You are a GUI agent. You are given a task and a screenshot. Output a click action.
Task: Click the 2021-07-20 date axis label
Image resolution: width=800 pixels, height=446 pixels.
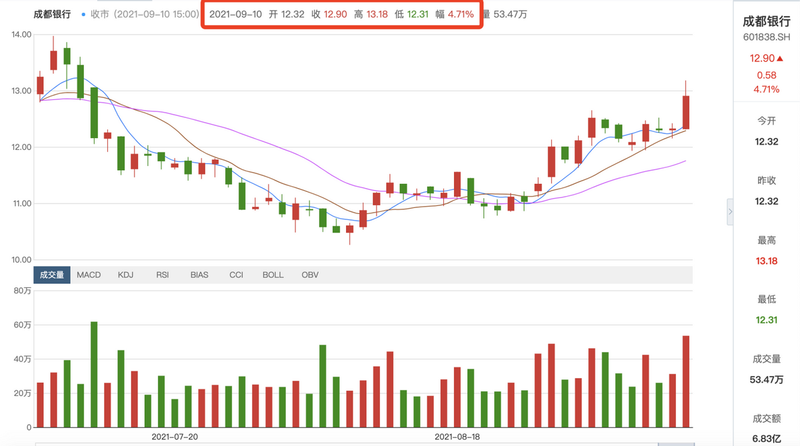pos(174,437)
